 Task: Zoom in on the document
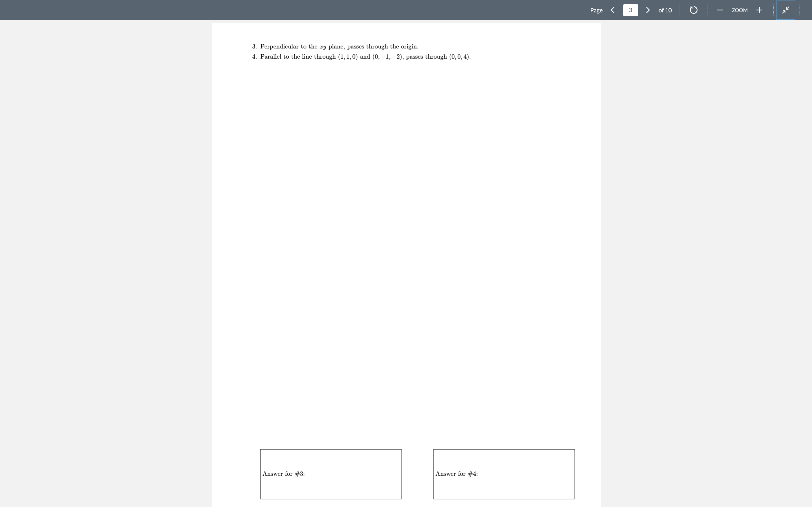759,10
